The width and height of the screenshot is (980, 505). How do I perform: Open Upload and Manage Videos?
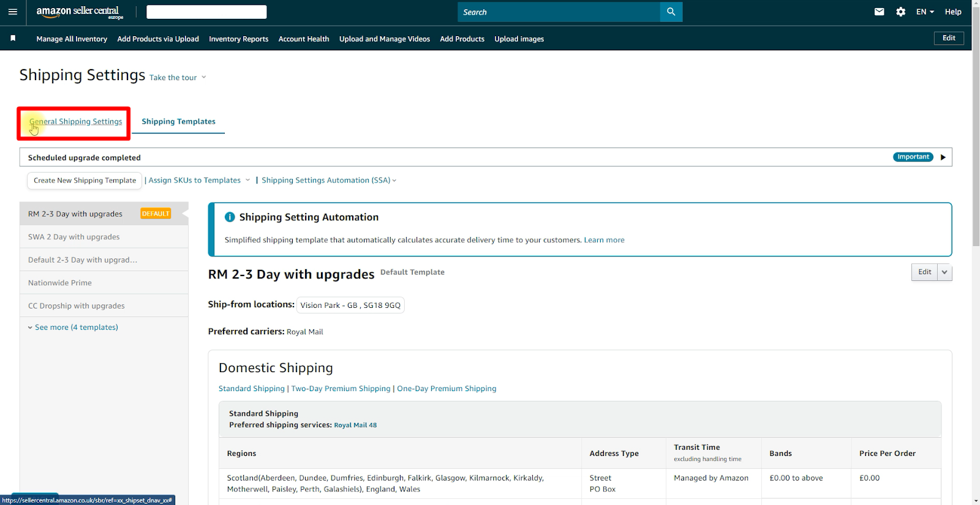(385, 39)
